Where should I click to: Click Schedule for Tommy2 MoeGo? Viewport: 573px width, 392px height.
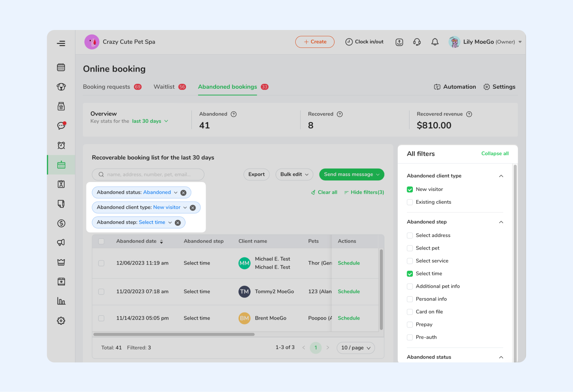tap(349, 292)
